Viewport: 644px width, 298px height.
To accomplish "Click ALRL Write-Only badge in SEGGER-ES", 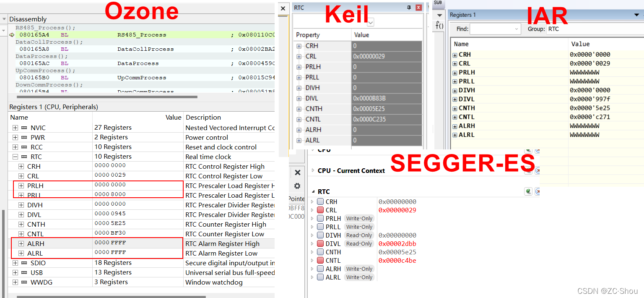I will click(x=359, y=277).
